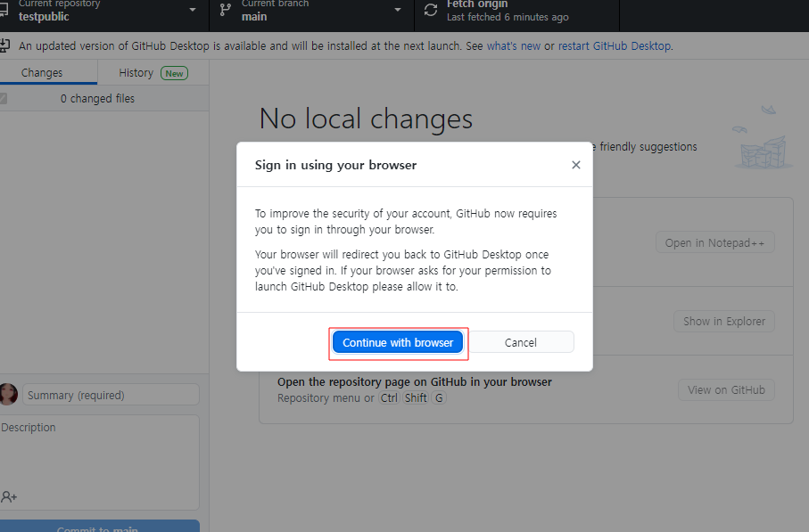
Task: Close the Sign in dialog with X
Action: pos(576,165)
